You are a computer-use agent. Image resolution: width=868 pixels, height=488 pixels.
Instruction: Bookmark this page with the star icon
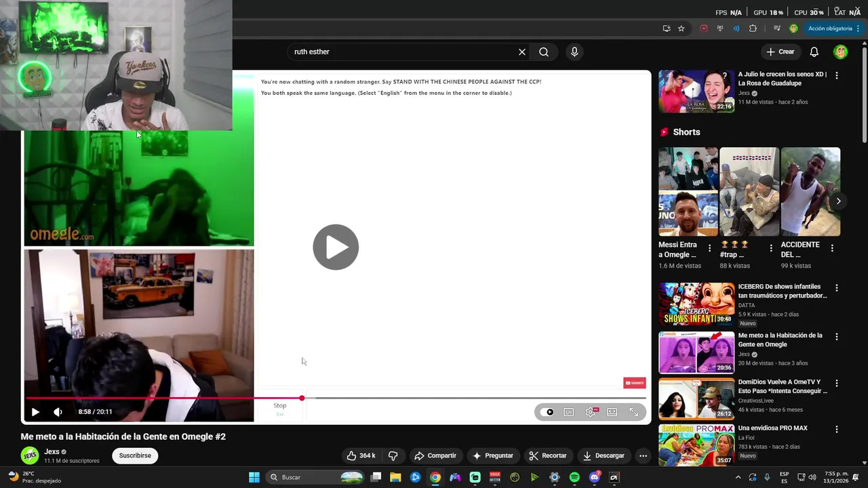(682, 28)
